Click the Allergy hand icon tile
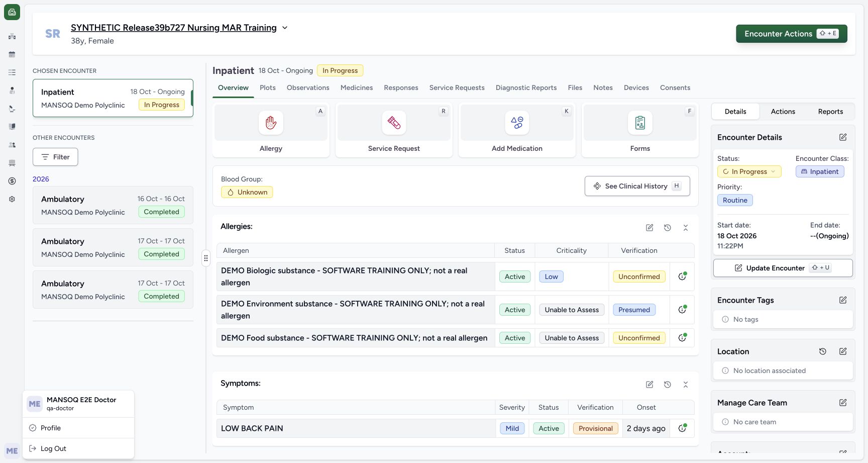 (x=271, y=123)
